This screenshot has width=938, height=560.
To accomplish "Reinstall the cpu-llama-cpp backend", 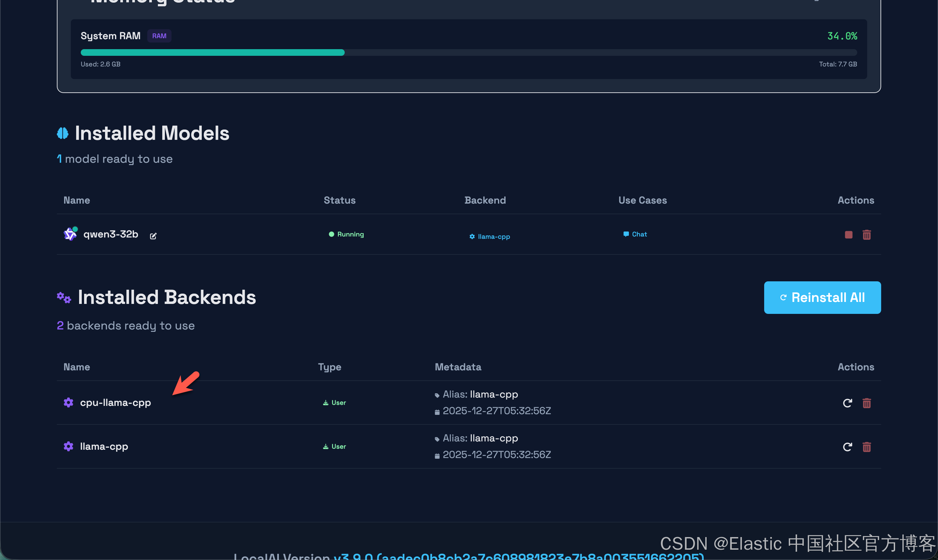I will 847,403.
